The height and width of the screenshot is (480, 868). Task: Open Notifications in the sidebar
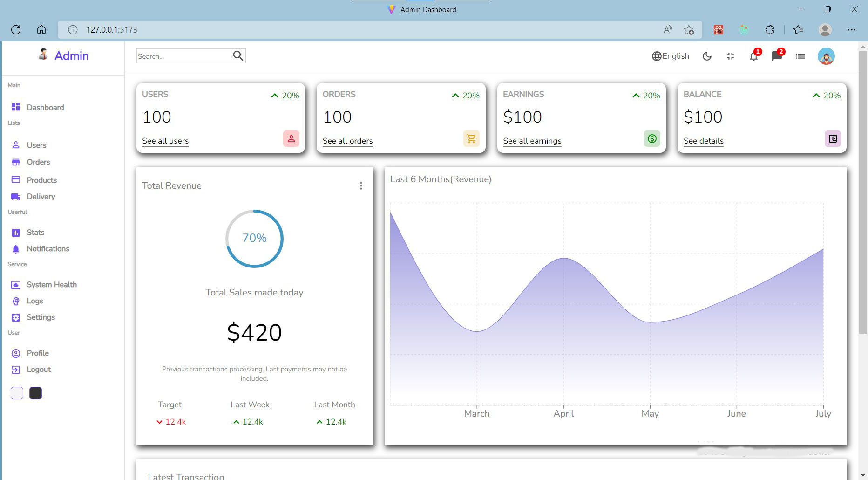click(40, 249)
